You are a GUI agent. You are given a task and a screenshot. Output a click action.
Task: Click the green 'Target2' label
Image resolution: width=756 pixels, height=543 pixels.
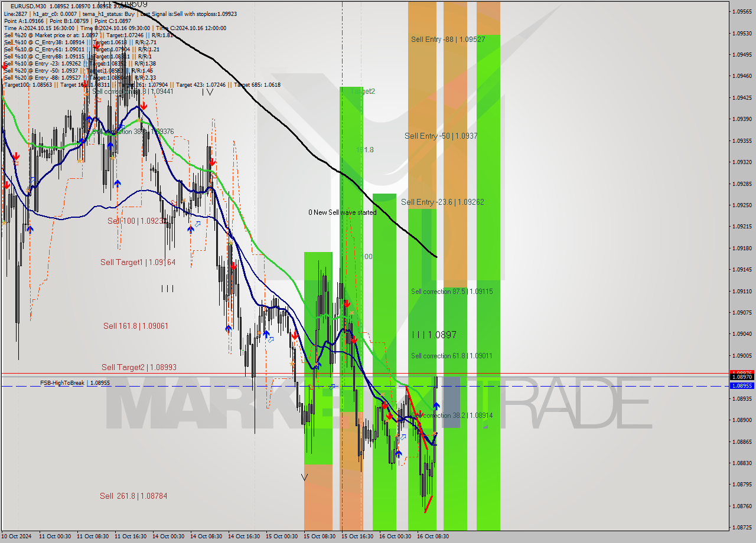click(x=363, y=91)
